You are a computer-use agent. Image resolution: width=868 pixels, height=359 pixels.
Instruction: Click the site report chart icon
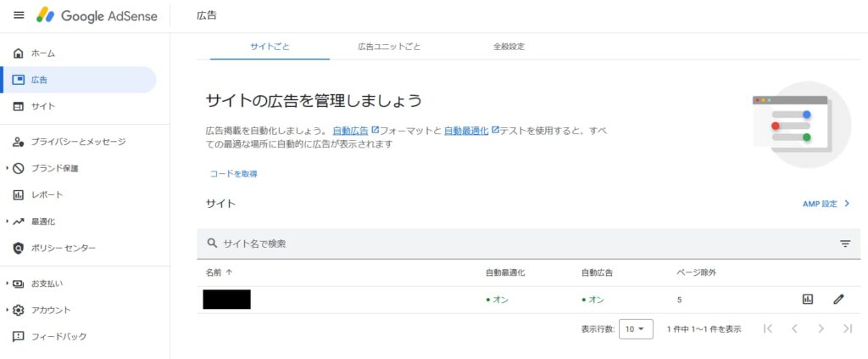[807, 300]
